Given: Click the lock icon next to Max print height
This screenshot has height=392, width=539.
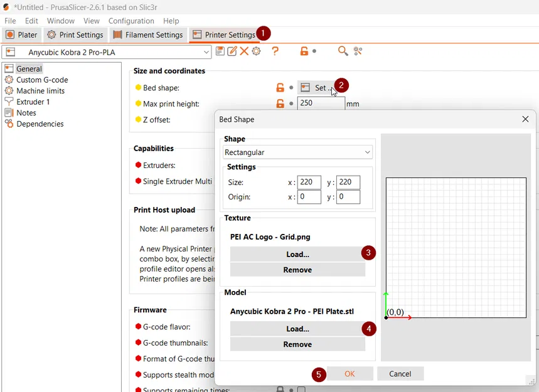Looking at the screenshot, I should click(280, 103).
